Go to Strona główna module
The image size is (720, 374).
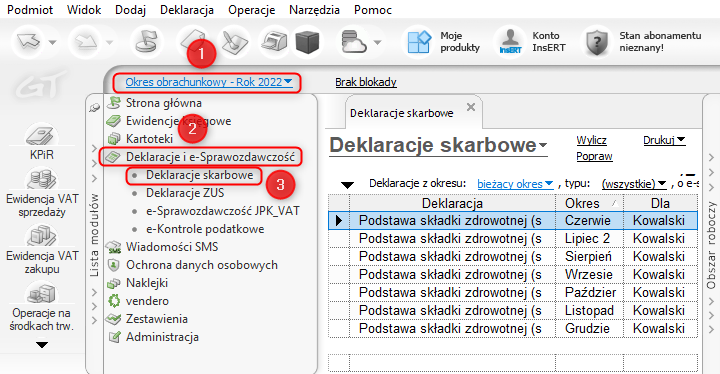coord(154,103)
